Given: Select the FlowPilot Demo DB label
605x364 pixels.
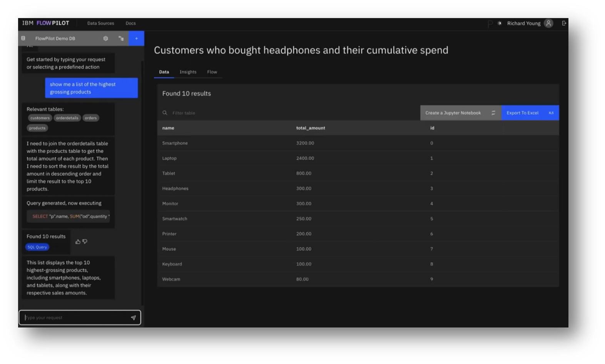Looking at the screenshot, I should tap(55, 38).
